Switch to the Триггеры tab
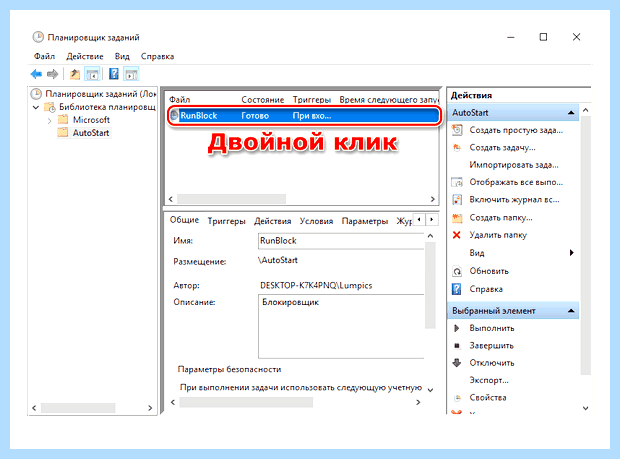Viewport: 620px width, 459px height. [x=227, y=221]
